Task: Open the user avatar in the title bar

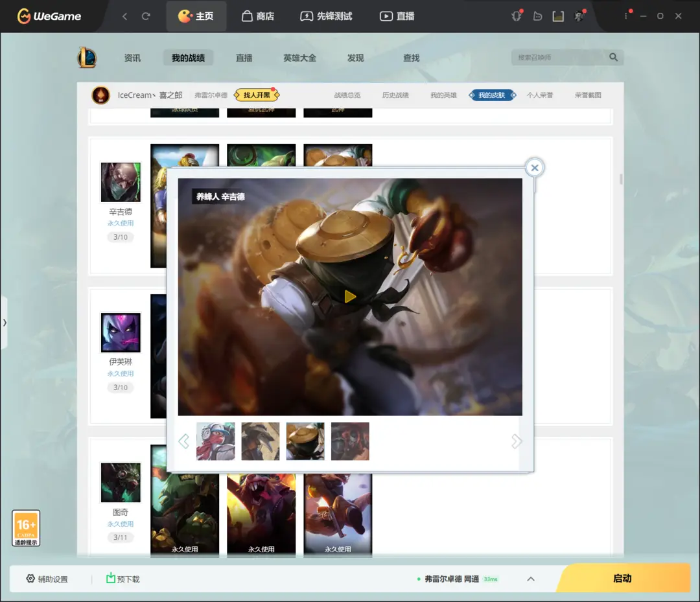Action: click(x=579, y=16)
